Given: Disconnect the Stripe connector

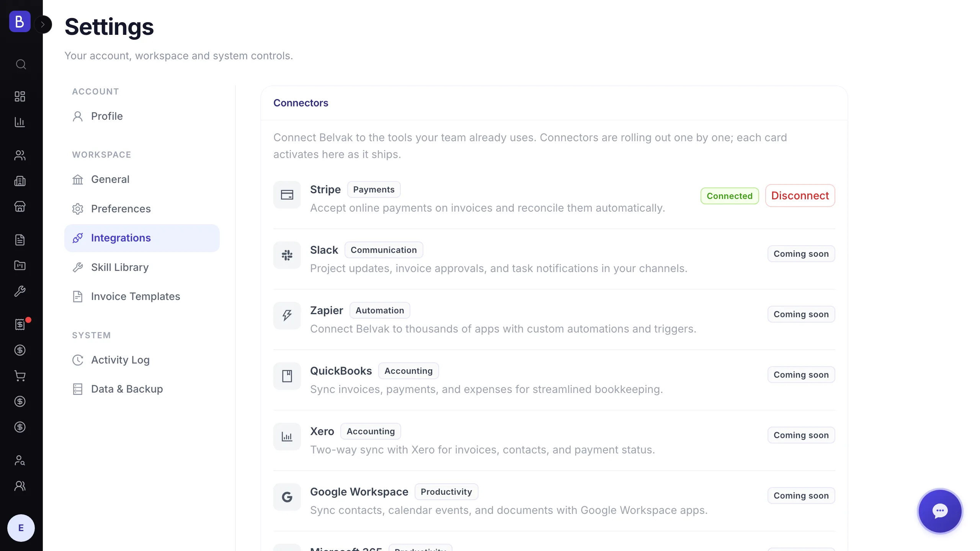Looking at the screenshot, I should click(x=800, y=196).
